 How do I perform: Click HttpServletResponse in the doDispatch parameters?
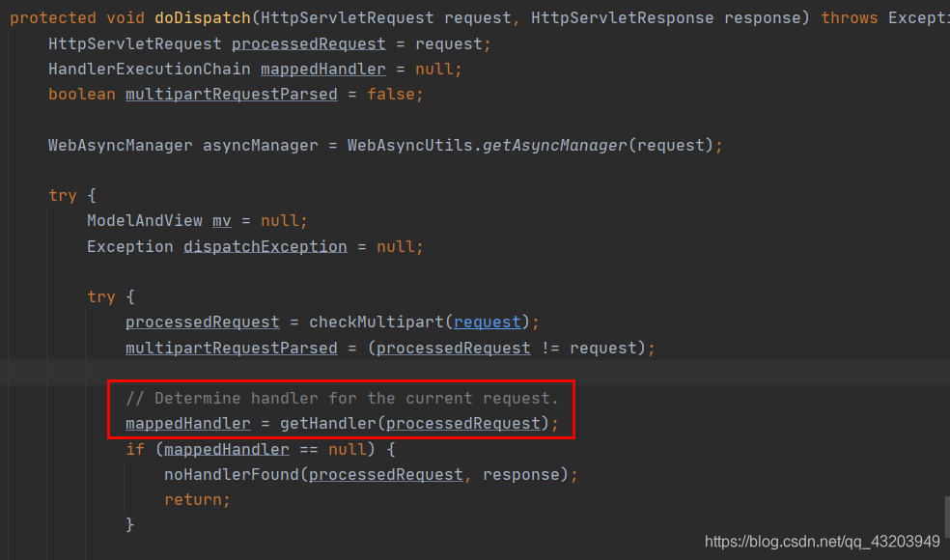click(x=622, y=18)
